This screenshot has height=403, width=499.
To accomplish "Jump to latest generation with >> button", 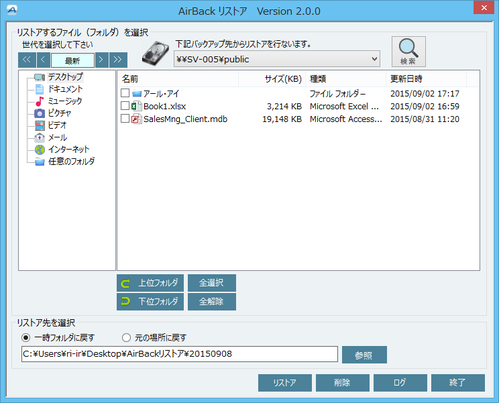I will (x=118, y=60).
